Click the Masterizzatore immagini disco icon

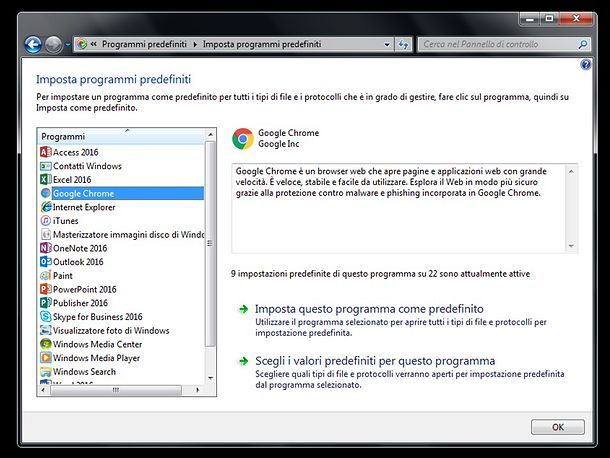pos(46,234)
